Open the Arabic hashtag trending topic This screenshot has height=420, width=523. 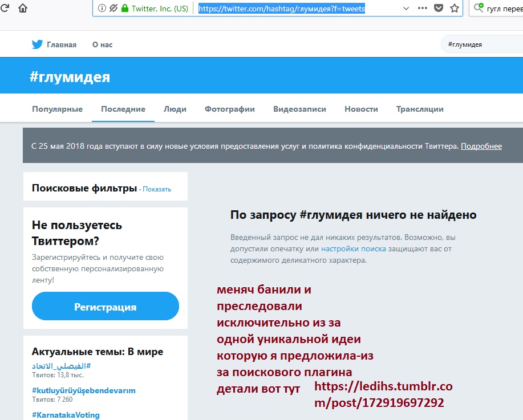click(62, 366)
